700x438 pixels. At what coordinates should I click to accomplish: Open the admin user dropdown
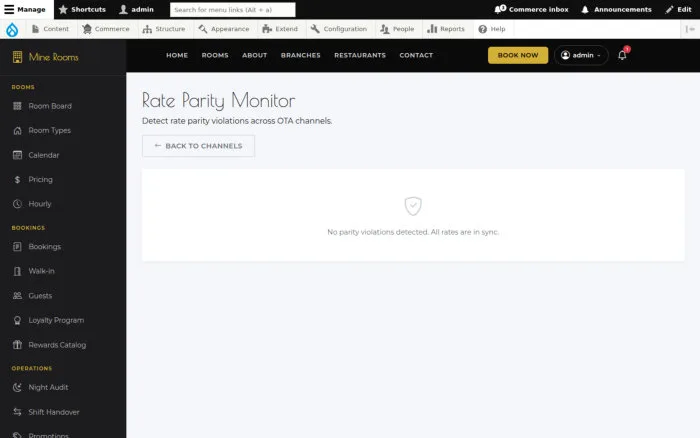(581, 55)
